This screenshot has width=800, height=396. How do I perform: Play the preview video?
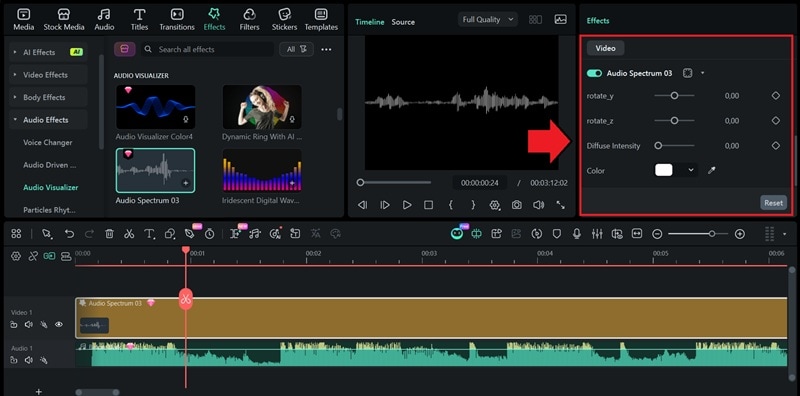point(407,205)
